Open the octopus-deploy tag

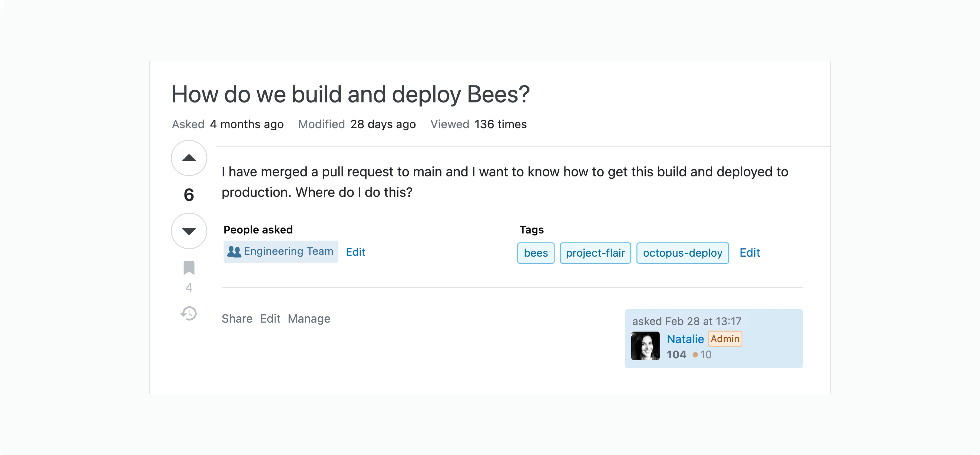coord(682,253)
